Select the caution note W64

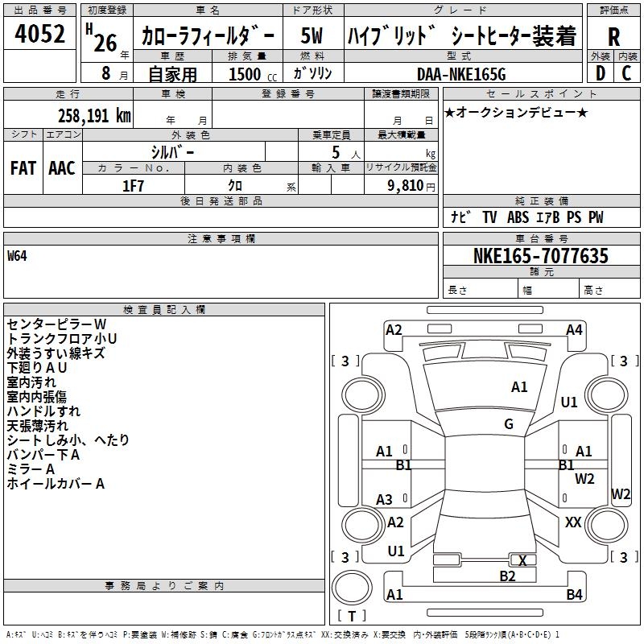(17, 256)
